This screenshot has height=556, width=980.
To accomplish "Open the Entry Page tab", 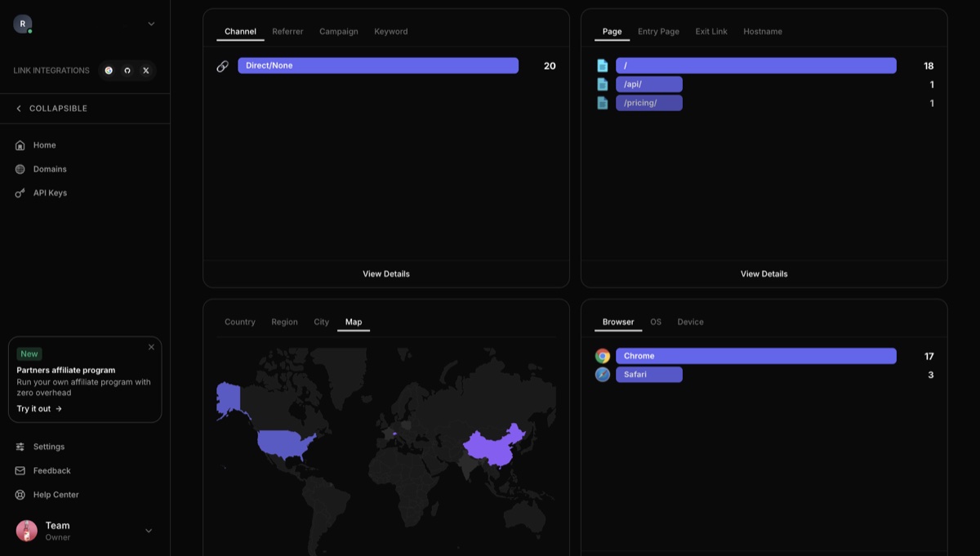I will click(658, 31).
